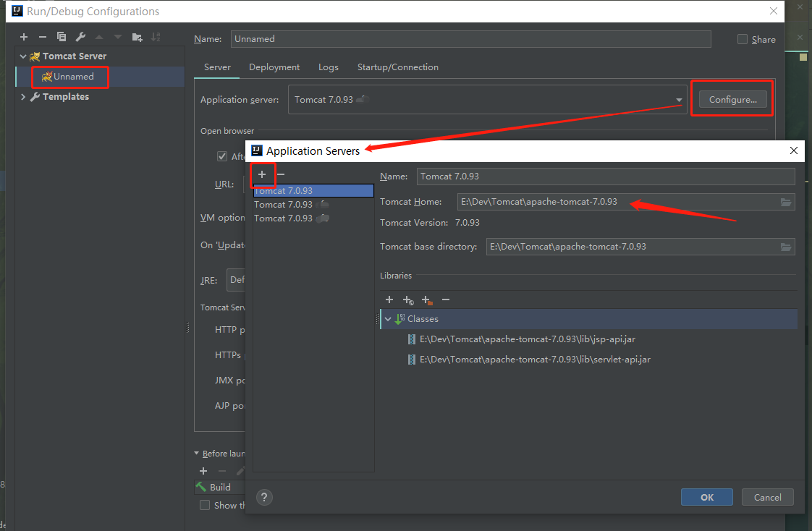812x531 pixels.
Task: Sort configurations alphabetically
Action: (x=156, y=37)
